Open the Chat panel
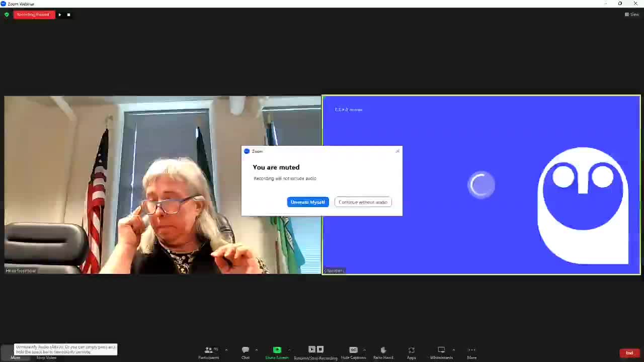 pos(246,352)
